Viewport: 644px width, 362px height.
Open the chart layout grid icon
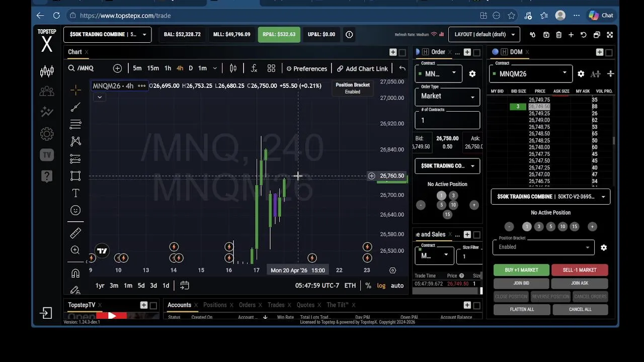pyautogui.click(x=271, y=68)
